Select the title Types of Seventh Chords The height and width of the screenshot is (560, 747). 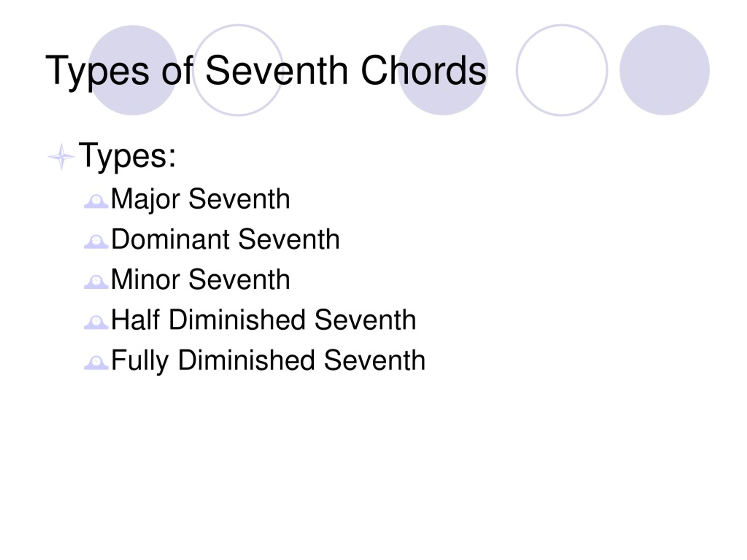pos(266,71)
